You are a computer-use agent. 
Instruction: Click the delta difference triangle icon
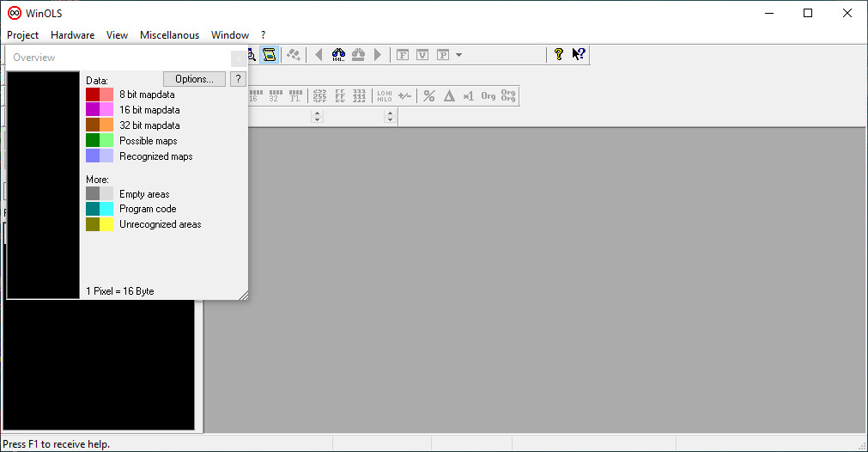point(449,96)
